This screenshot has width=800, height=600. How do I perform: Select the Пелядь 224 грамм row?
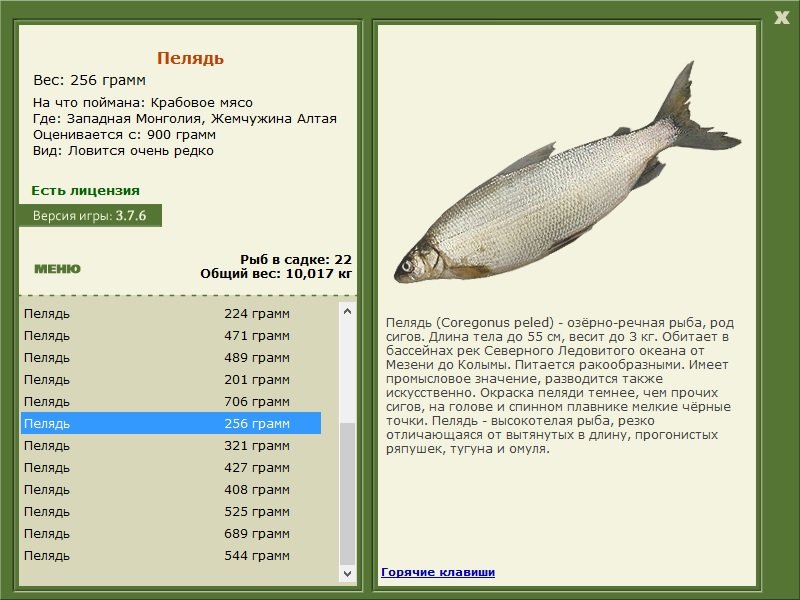coord(171,313)
